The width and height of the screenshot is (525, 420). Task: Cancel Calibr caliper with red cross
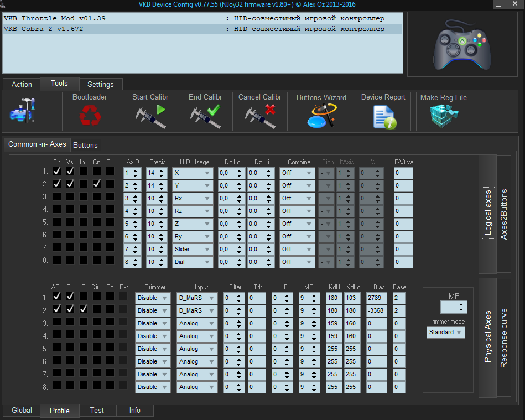click(x=260, y=116)
